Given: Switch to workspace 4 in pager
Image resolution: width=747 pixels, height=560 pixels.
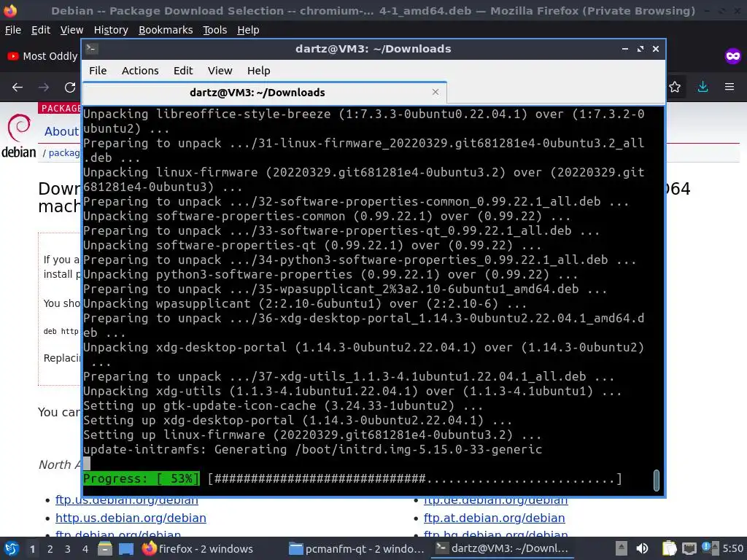Looking at the screenshot, I should click(85, 549).
